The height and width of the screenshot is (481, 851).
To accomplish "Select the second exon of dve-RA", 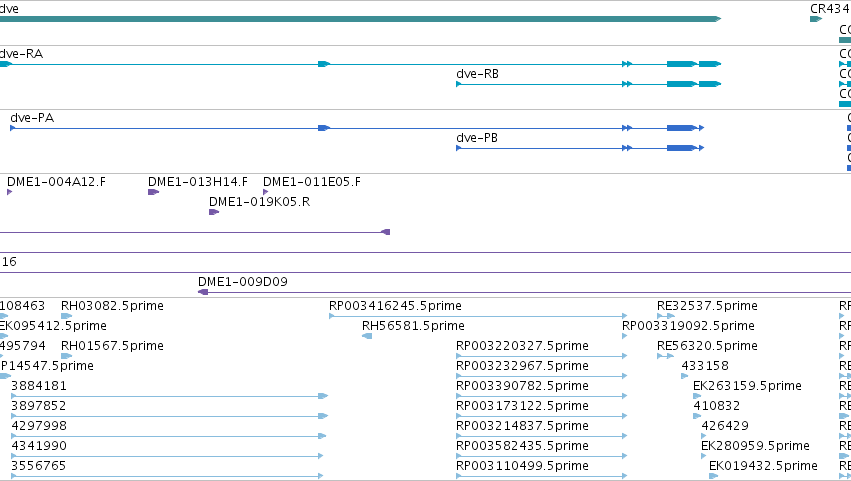I will (x=324, y=64).
